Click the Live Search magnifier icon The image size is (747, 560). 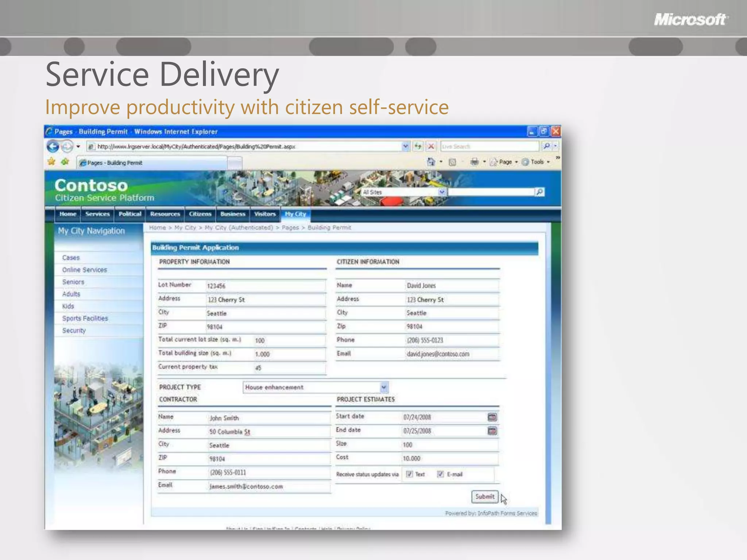pos(546,146)
